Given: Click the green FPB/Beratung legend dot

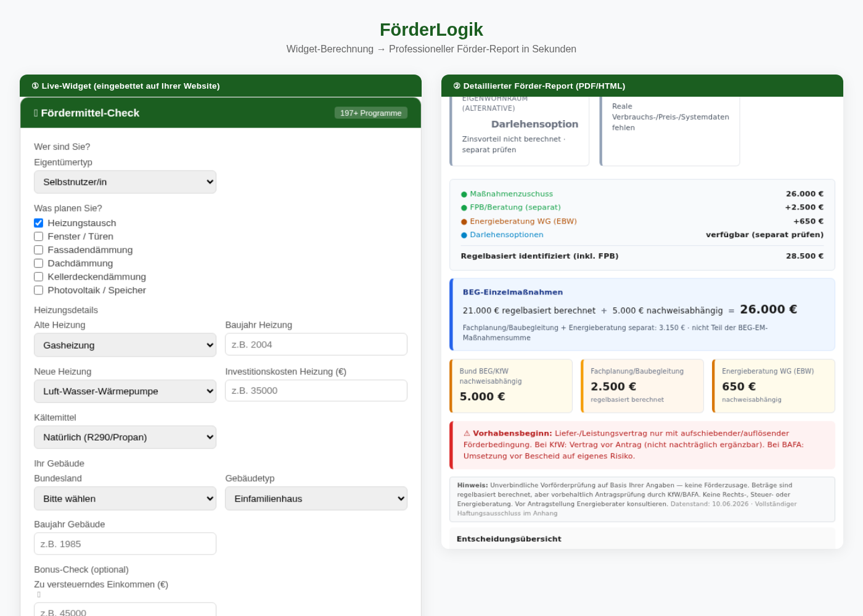Looking at the screenshot, I should 464,208.
